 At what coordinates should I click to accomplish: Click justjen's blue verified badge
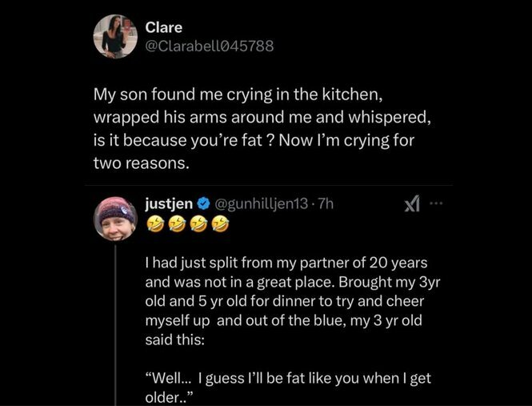pos(204,203)
